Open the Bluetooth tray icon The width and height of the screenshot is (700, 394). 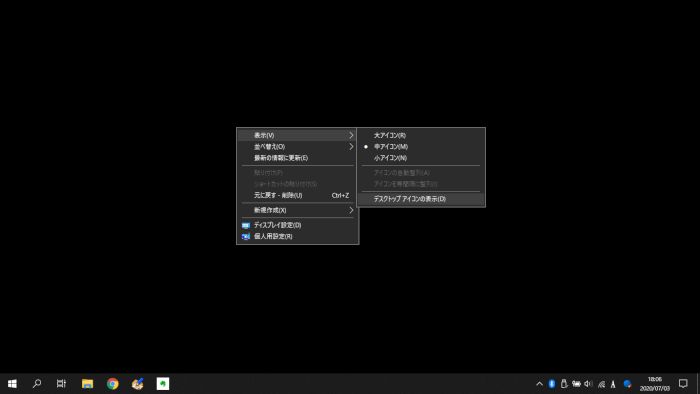pos(552,384)
